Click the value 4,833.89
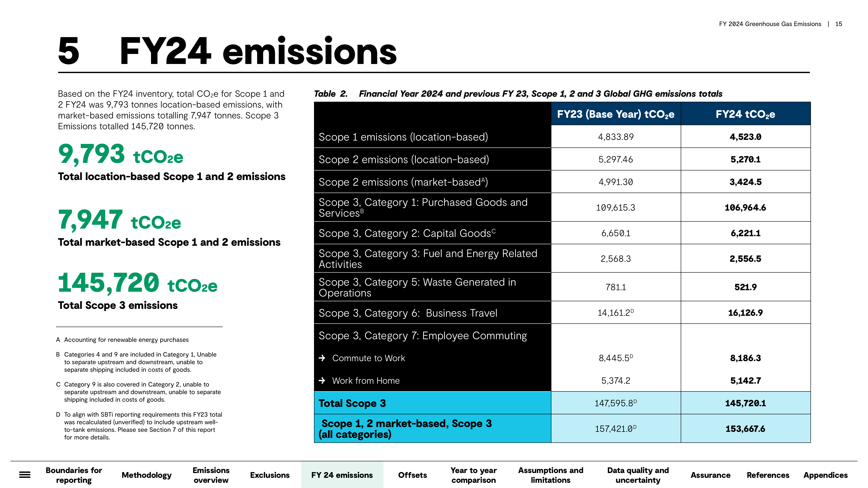 click(x=616, y=137)
